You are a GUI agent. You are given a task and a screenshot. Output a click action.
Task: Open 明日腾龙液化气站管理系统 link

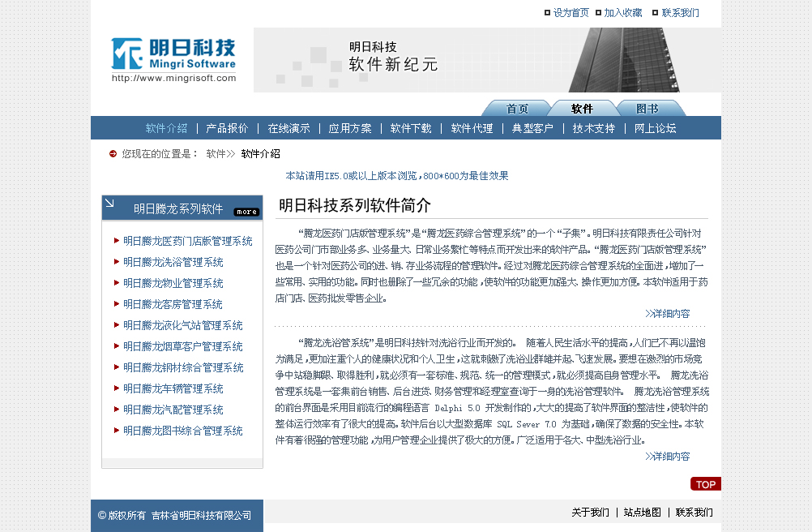point(183,325)
